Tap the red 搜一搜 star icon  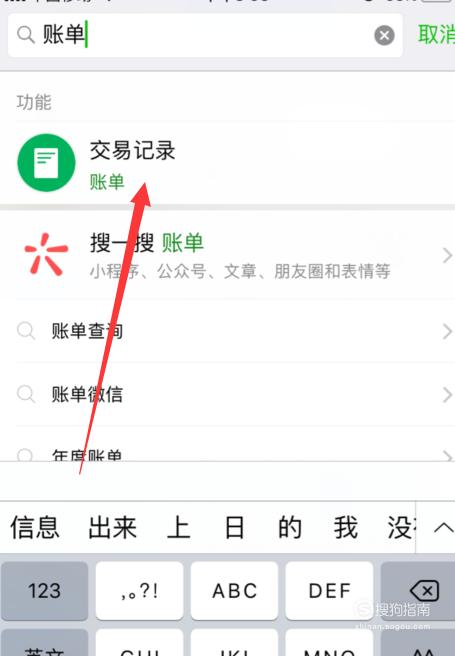tap(46, 254)
